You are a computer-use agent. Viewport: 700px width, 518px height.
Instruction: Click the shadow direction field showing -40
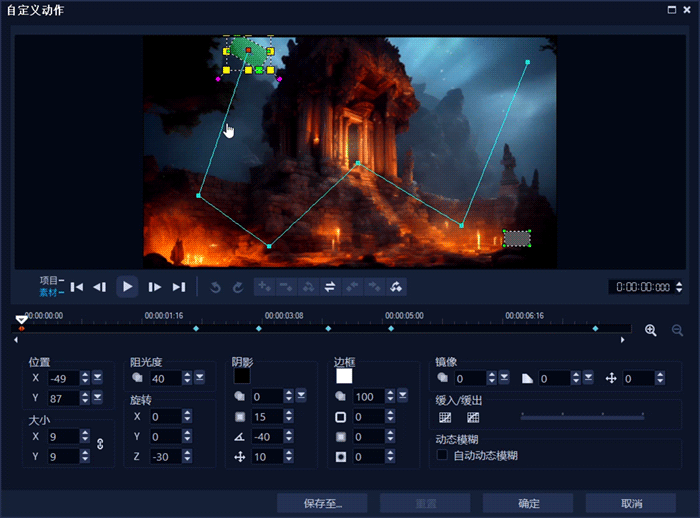pyautogui.click(x=267, y=437)
